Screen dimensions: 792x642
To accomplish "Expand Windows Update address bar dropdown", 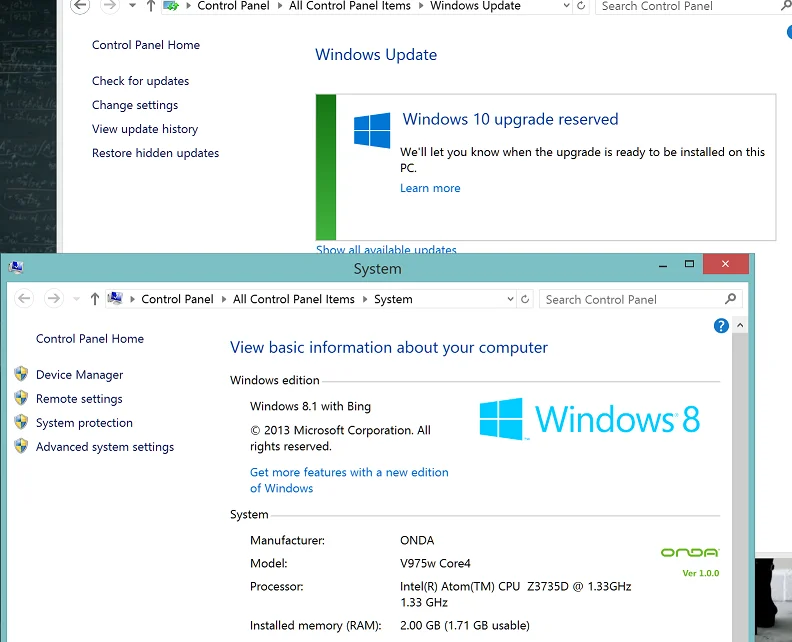I will point(567,6).
